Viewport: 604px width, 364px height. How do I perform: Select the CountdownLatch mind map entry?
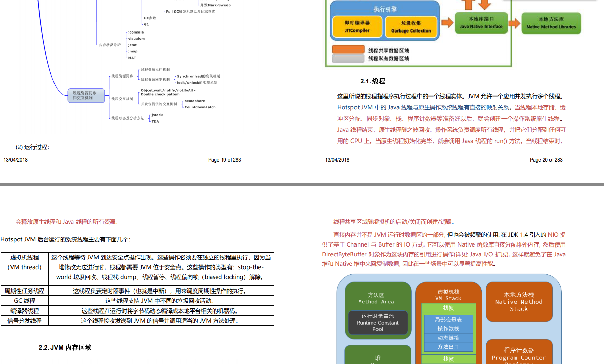pos(200,107)
